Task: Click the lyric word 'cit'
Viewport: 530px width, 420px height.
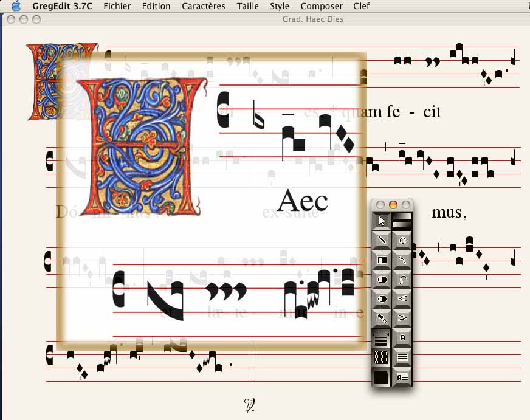Action: pyautogui.click(x=432, y=112)
